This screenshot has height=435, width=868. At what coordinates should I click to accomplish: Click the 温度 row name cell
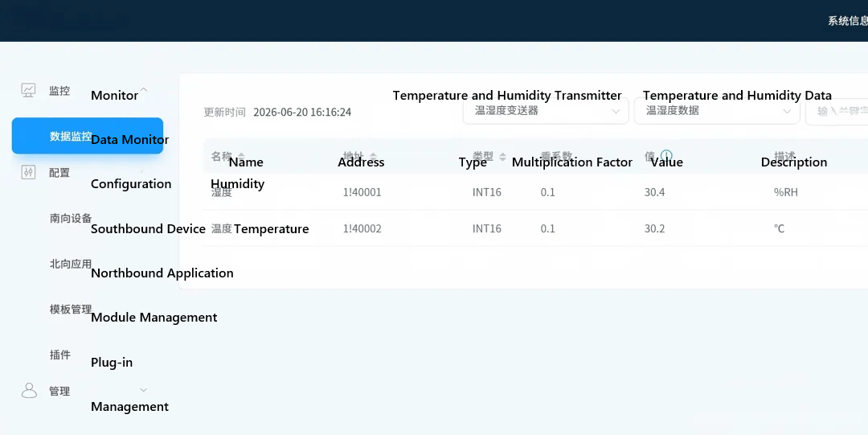[x=222, y=228]
